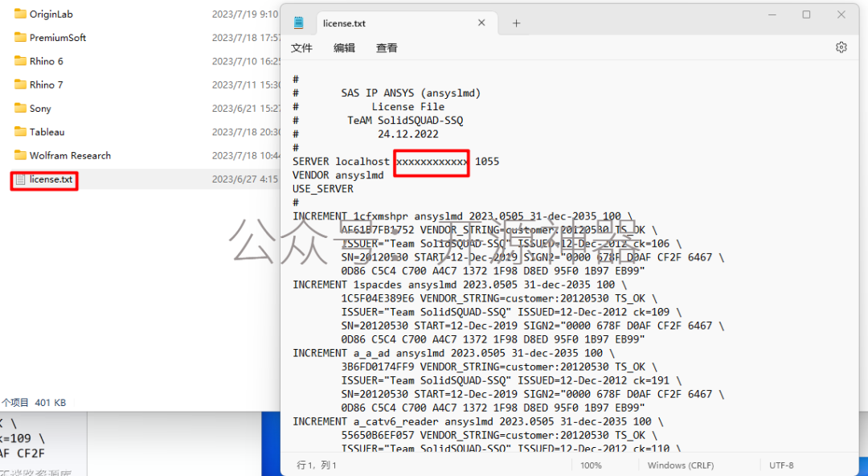Click the line containing ck=109

click(511, 313)
